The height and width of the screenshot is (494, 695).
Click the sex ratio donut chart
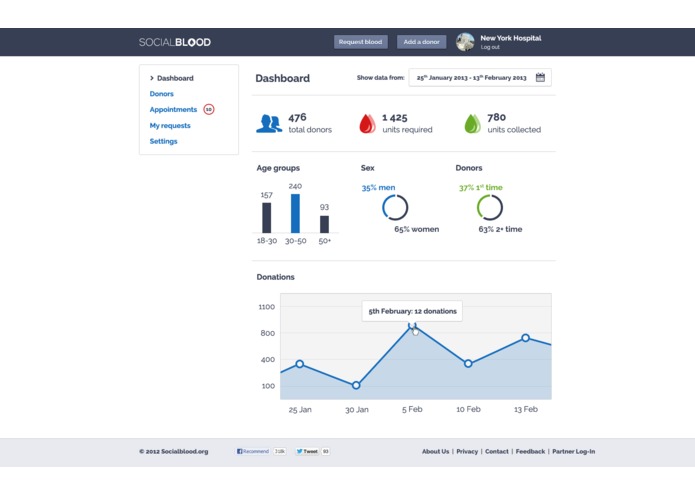click(x=395, y=207)
